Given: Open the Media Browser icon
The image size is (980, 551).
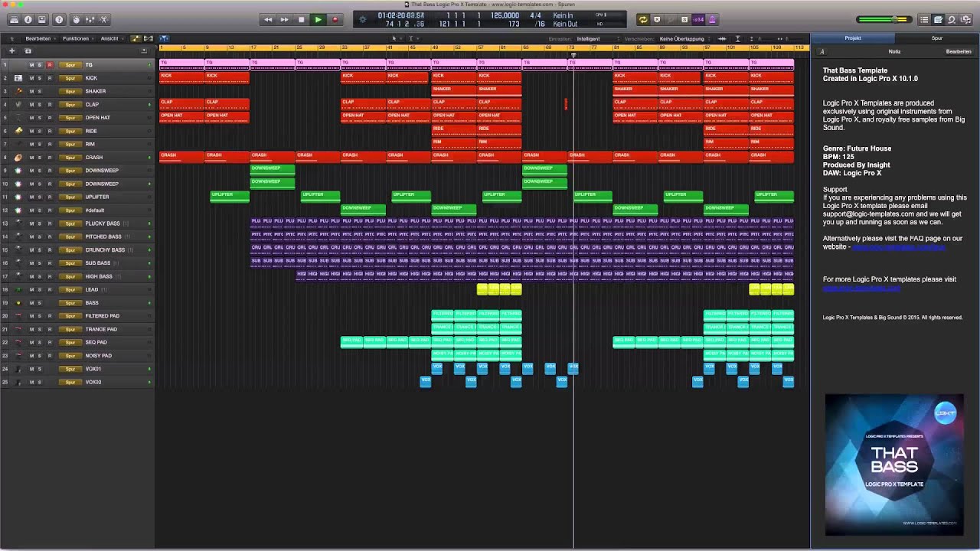Looking at the screenshot, I should coord(965,19).
